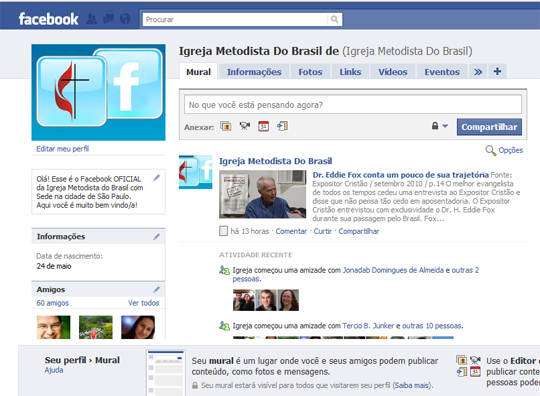Viewport: 540px width, 396px height.
Task: Open the Vídeos tab
Action: click(393, 72)
